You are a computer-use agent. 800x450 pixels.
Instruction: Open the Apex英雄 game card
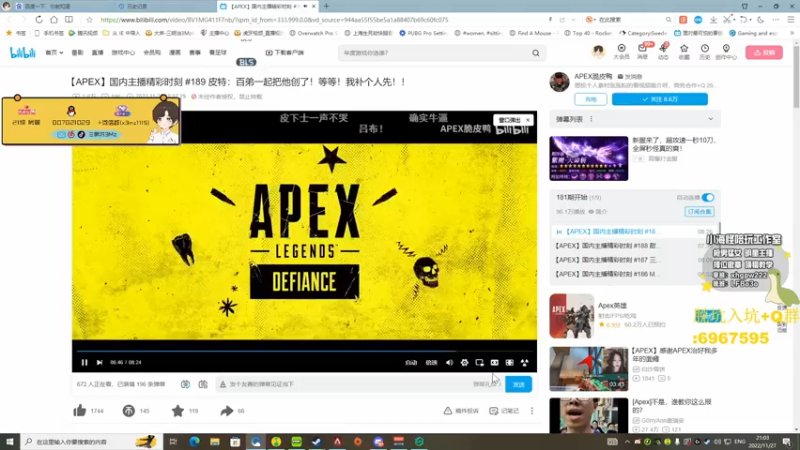634,316
